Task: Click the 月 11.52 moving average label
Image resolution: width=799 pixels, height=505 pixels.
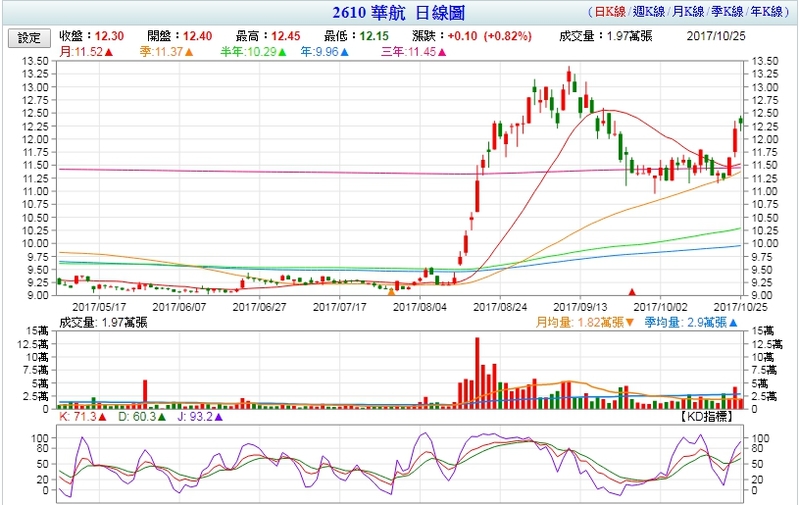Action: point(86,52)
